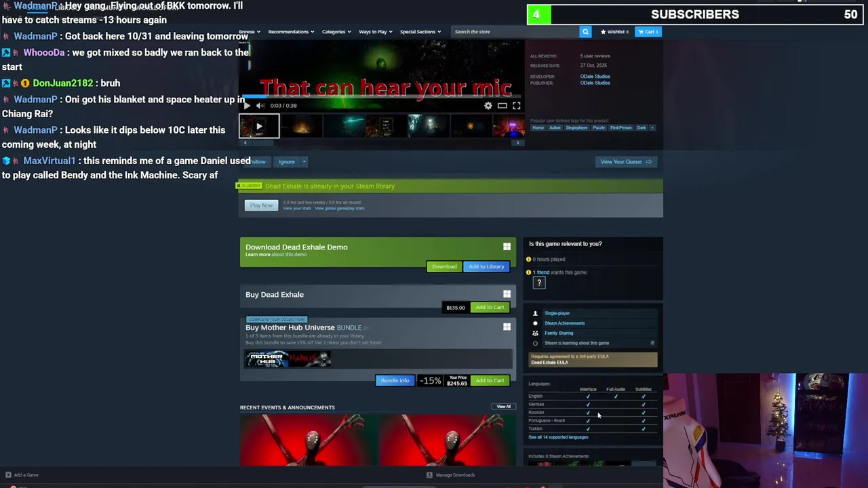Select the First-Person tag
The height and width of the screenshot is (488, 868).
pos(620,127)
